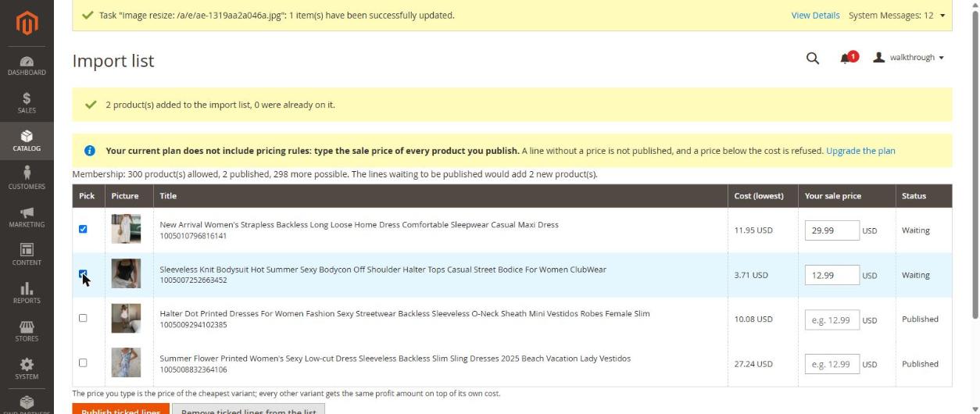Image resolution: width=980 pixels, height=414 pixels.
Task: Open the Strapless Maxi Dress thumbnail
Action: tap(126, 230)
